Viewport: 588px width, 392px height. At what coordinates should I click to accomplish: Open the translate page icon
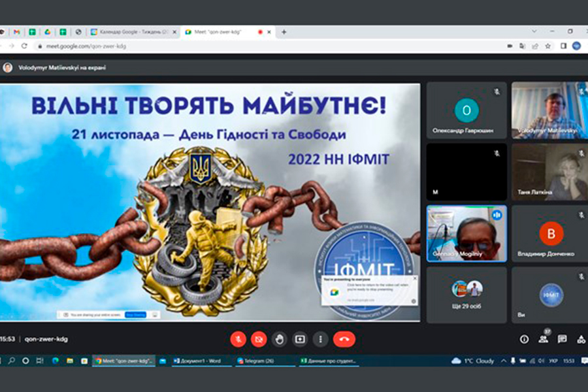pyautogui.click(x=523, y=46)
